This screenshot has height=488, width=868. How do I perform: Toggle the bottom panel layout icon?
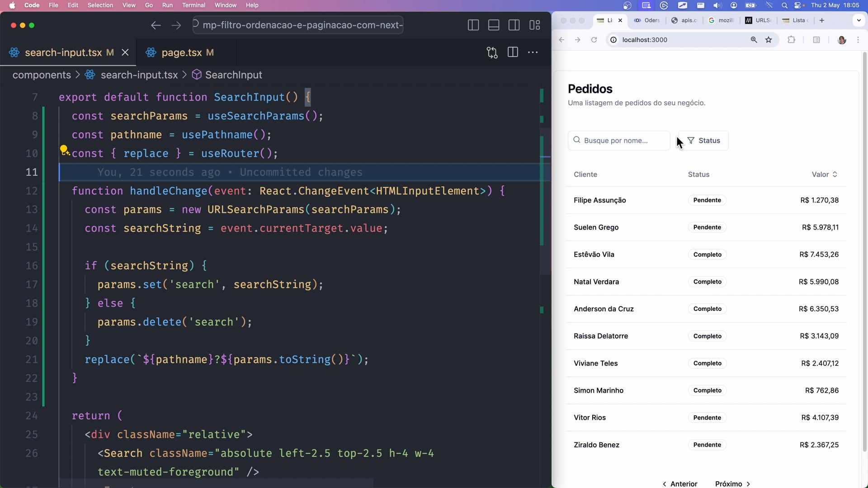494,25
